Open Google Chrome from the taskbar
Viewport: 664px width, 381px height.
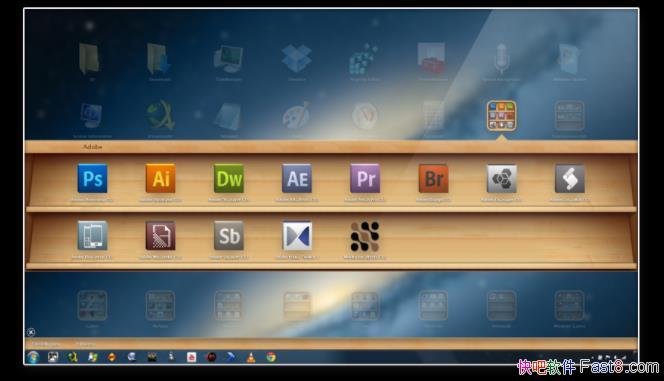tap(271, 357)
